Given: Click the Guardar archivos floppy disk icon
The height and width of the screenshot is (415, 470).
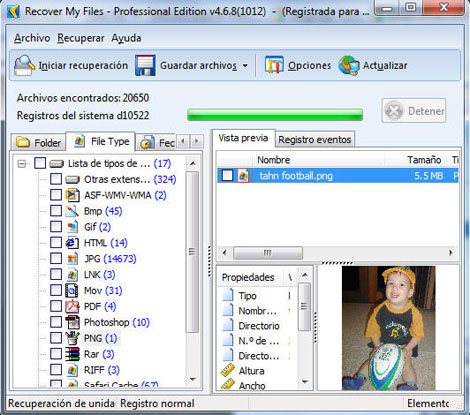Looking at the screenshot, I should tap(145, 65).
